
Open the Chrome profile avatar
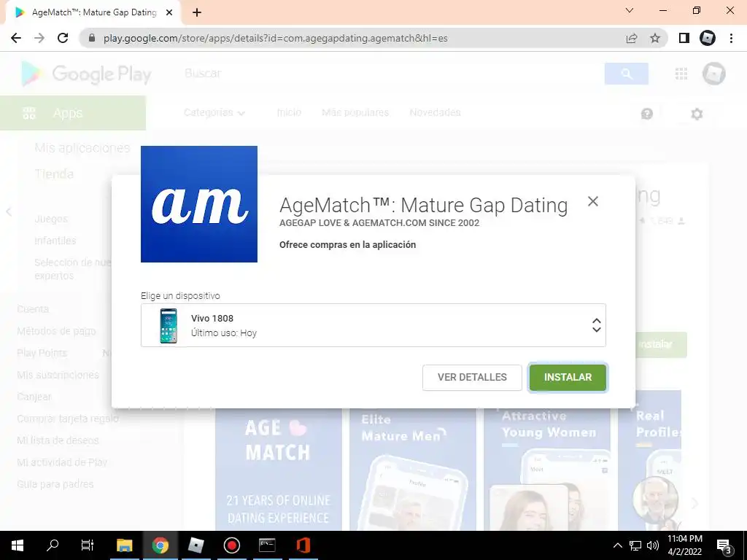708,38
